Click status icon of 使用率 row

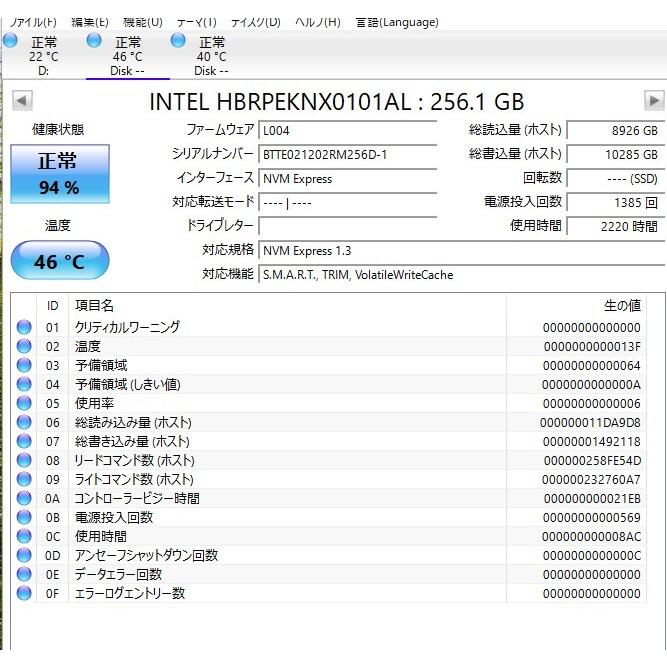pyautogui.click(x=24, y=403)
